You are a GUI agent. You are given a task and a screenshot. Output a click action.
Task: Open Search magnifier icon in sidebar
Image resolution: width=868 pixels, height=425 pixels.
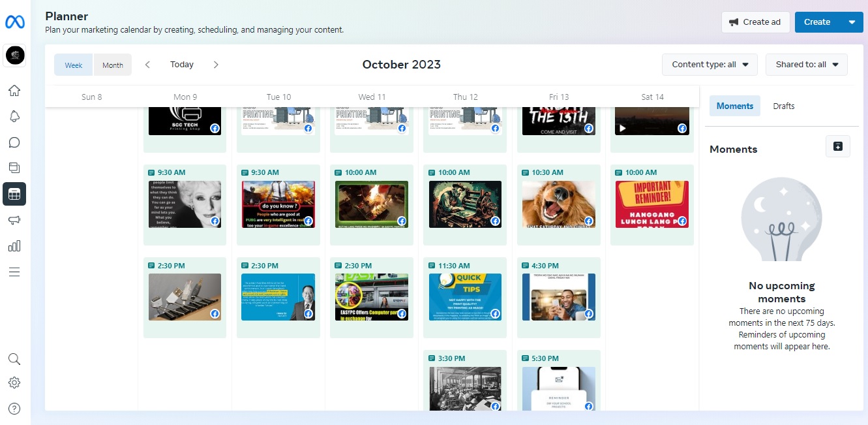point(14,359)
